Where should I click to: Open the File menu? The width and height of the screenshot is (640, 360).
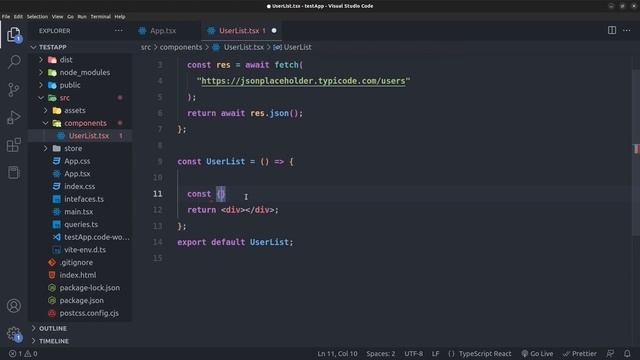(x=6, y=17)
